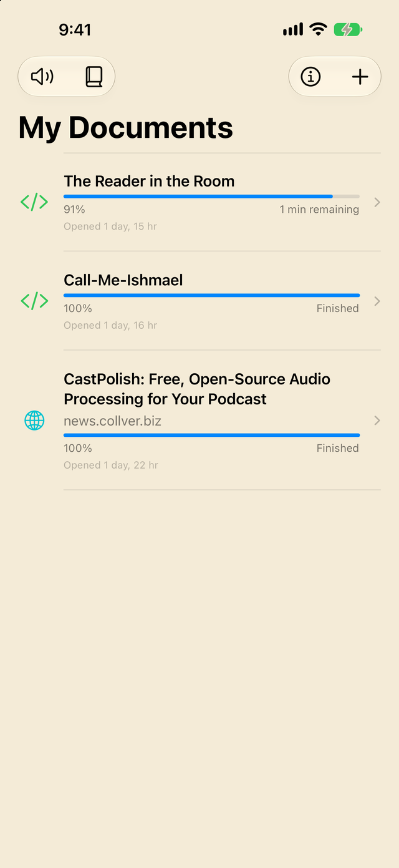This screenshot has height=868, width=399.
Task: Add a document with the plus icon
Action: coord(360,77)
